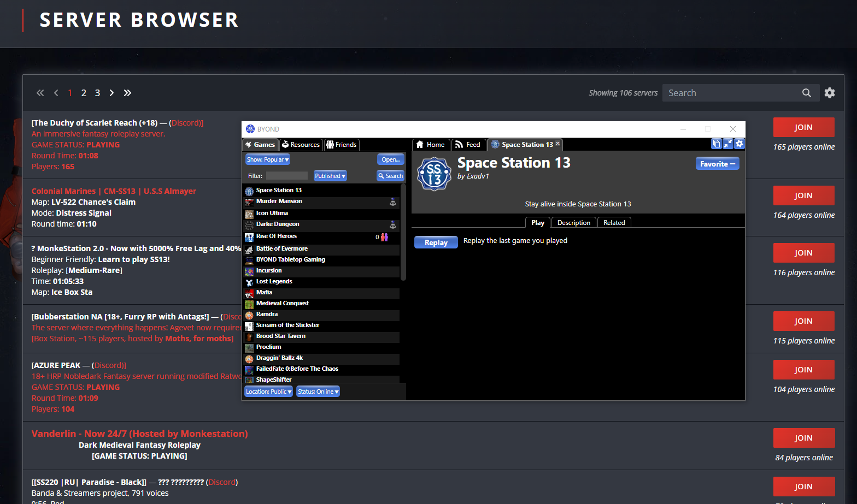Image resolution: width=857 pixels, height=504 pixels.
Task: Click the BYOND duplicate-windows icon
Action: (717, 144)
